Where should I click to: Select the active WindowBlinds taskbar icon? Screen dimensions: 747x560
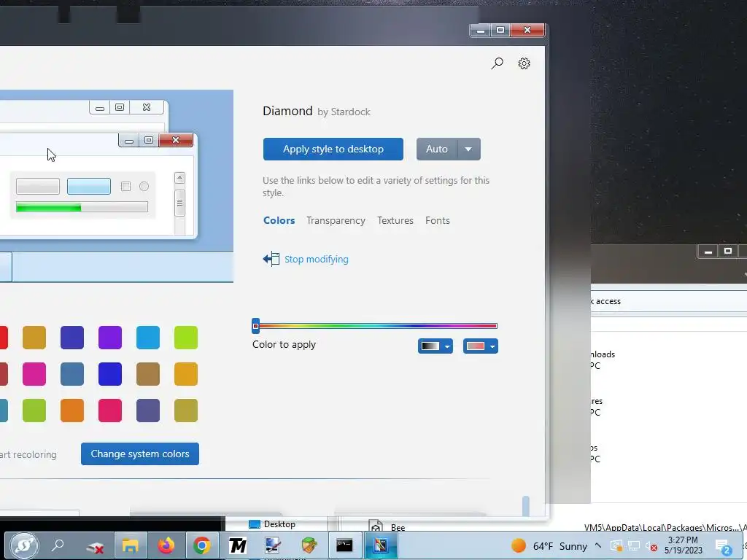(380, 545)
